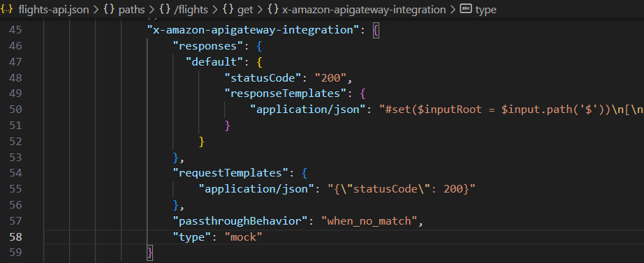Open flights-api.json breadcrumb item
Image resolution: width=644 pixels, height=263 pixels.
tap(54, 10)
